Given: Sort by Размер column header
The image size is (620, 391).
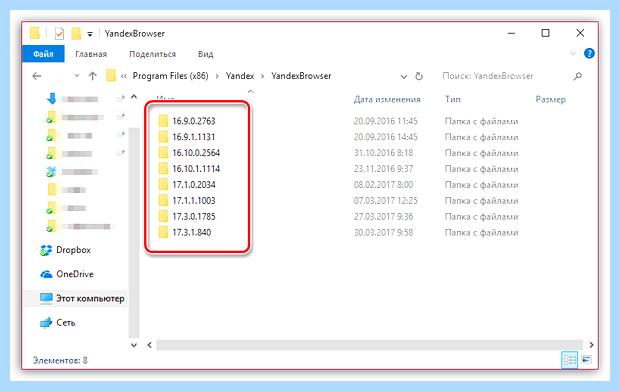Looking at the screenshot, I should pyautogui.click(x=550, y=100).
